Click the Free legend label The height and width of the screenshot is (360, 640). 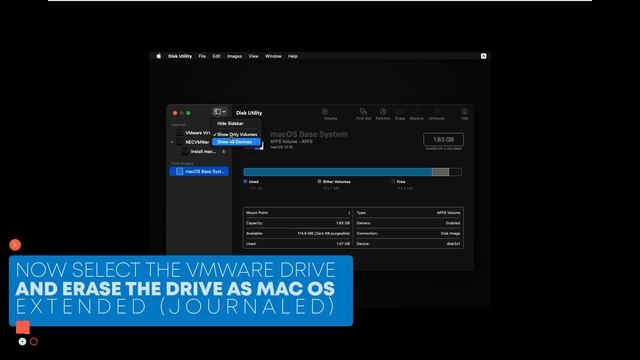point(401,182)
